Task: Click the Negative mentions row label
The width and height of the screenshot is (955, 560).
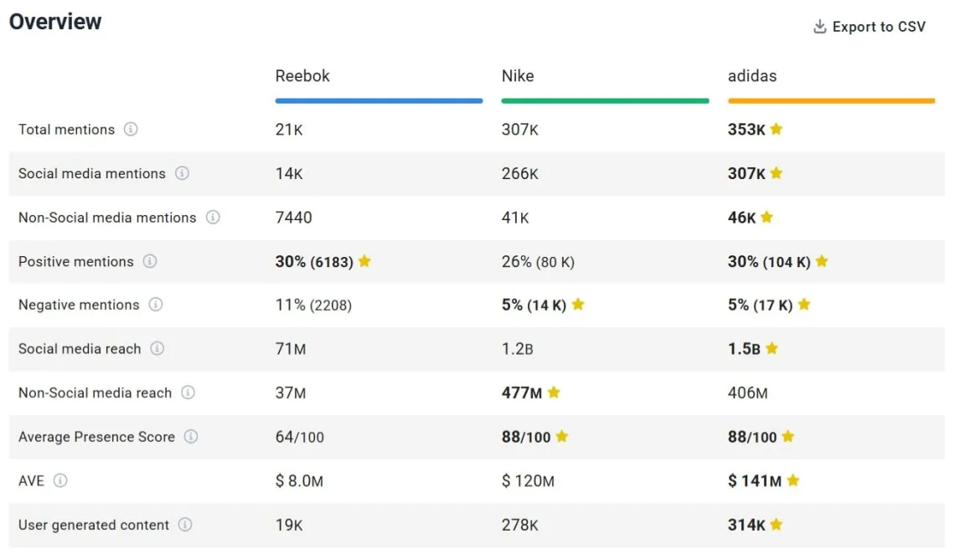Action: pos(79,305)
